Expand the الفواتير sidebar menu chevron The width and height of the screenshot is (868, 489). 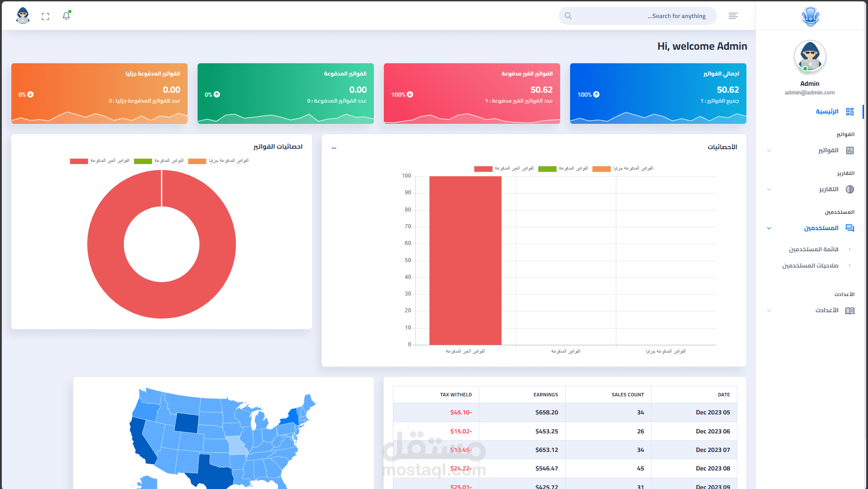769,150
